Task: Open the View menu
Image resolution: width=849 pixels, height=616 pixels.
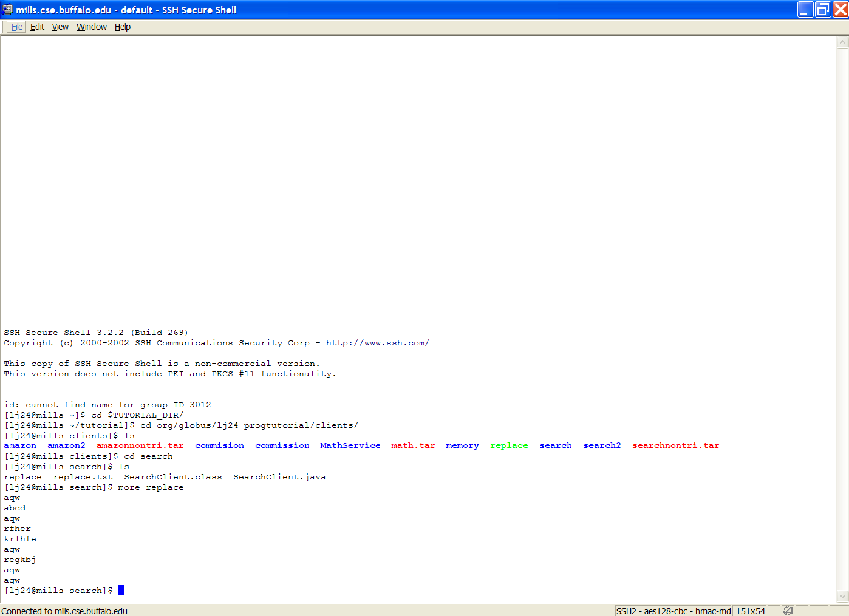Action: (x=60, y=27)
